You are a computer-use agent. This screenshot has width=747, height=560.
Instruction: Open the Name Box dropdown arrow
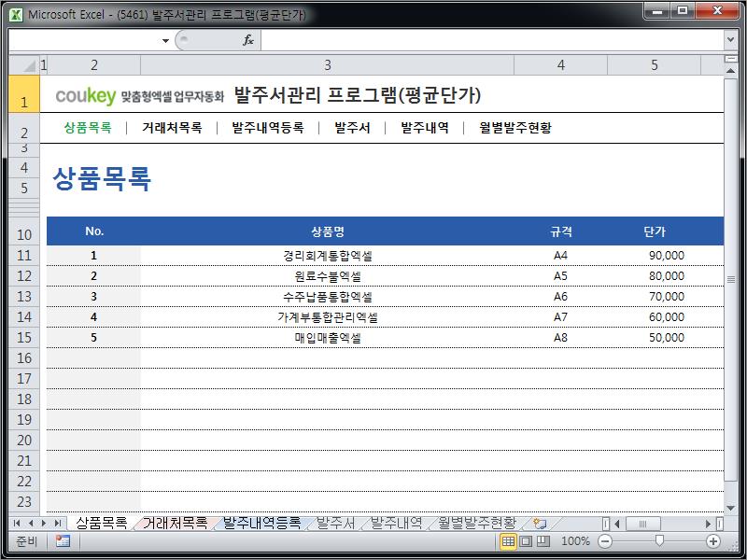[x=165, y=40]
